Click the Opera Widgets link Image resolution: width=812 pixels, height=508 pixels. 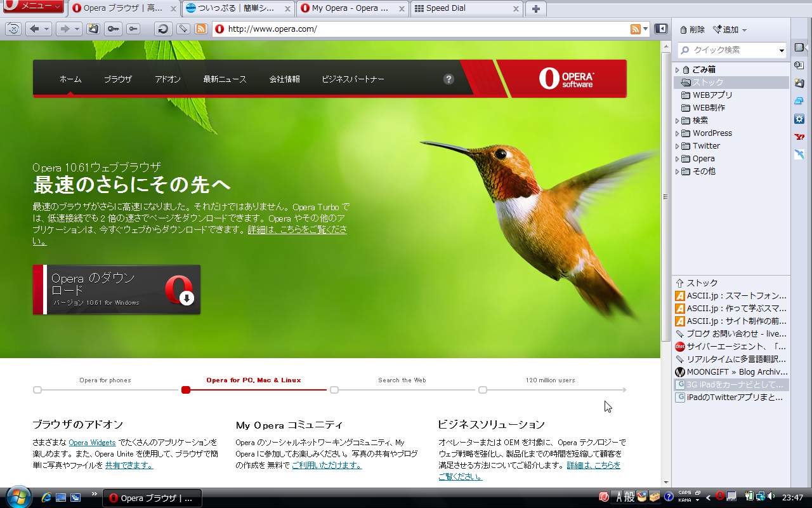pos(93,443)
